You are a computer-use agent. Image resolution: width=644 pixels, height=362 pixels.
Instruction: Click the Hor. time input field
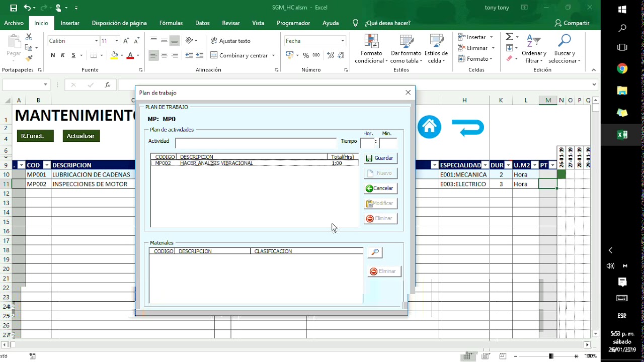click(368, 143)
